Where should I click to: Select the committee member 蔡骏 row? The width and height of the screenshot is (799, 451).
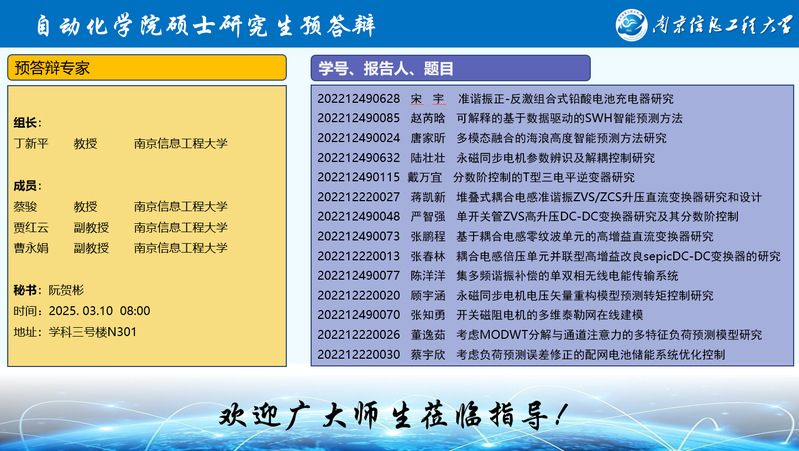click(120, 207)
